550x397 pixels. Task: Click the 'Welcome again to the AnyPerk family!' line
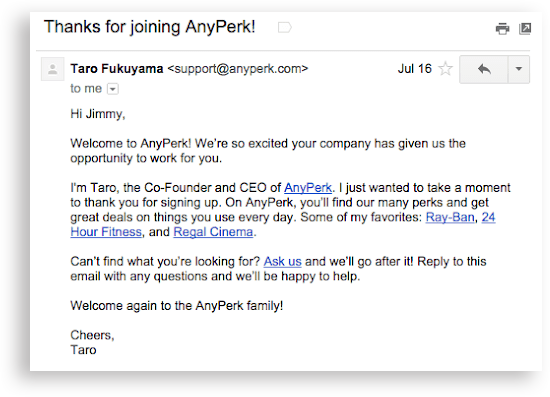(176, 305)
